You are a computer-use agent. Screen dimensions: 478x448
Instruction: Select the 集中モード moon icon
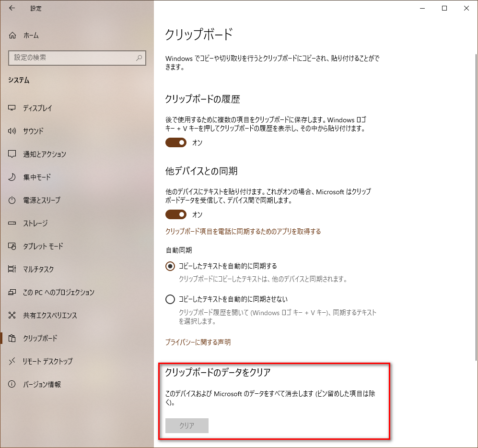click(12, 177)
